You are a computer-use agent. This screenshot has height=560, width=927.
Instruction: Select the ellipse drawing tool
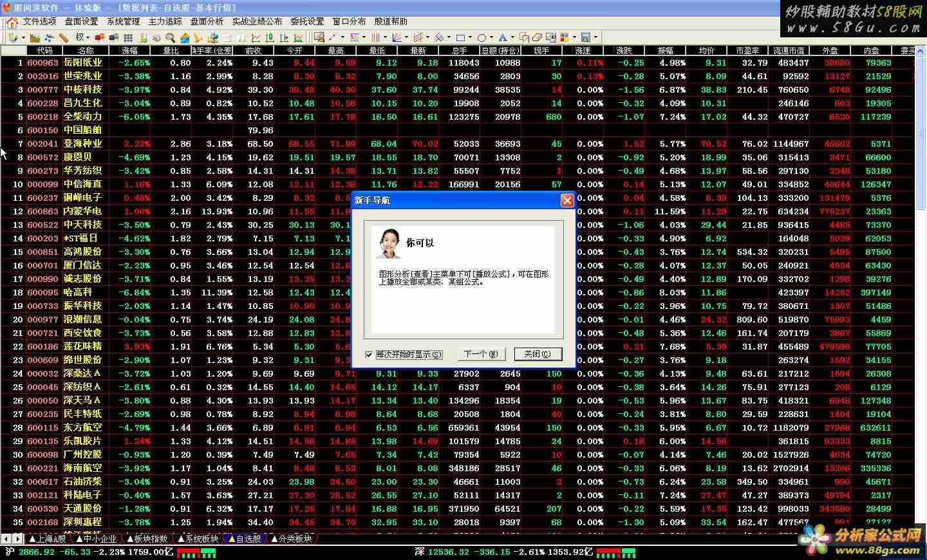click(482, 37)
